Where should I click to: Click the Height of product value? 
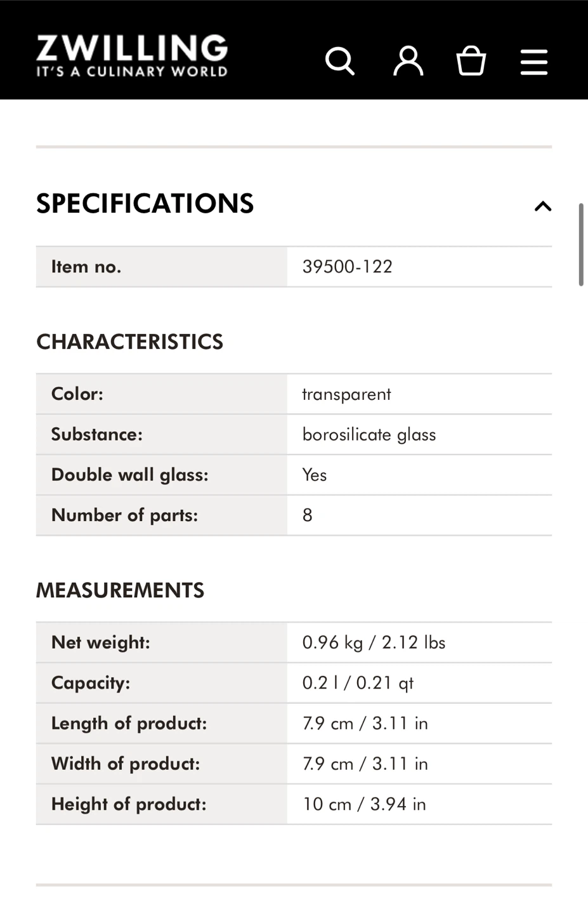tap(364, 804)
